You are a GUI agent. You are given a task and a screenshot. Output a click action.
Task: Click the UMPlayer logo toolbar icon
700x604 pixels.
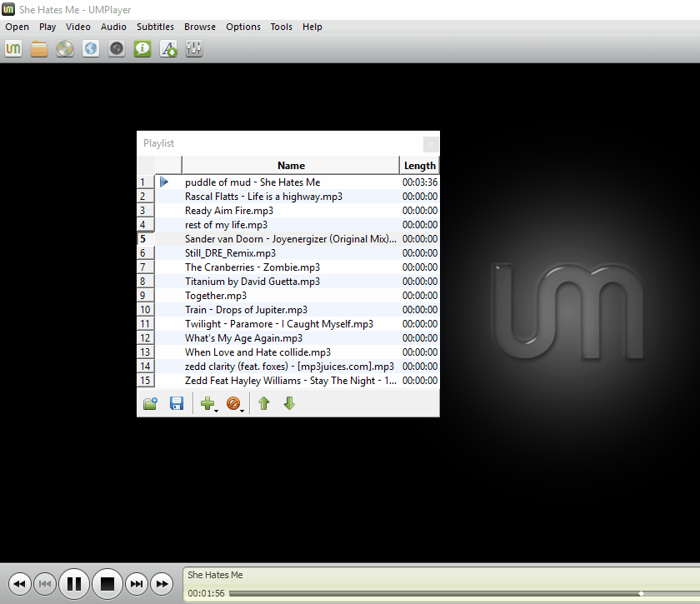pyautogui.click(x=13, y=48)
